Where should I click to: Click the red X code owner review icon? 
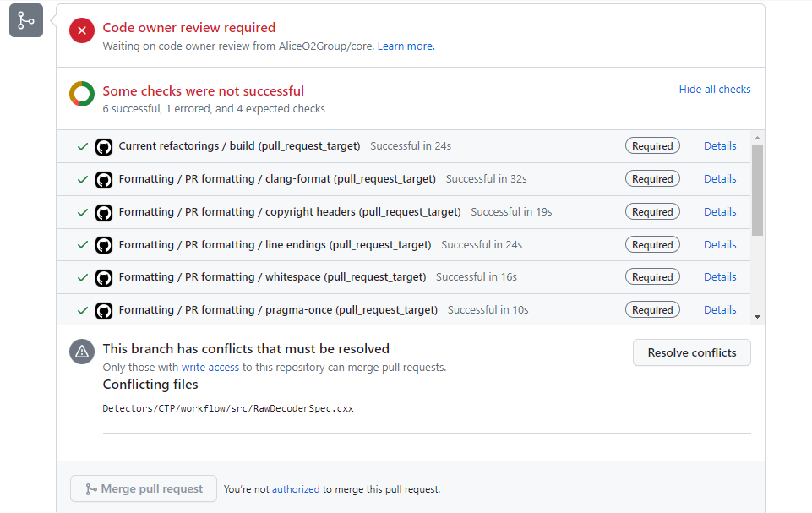coord(82,30)
